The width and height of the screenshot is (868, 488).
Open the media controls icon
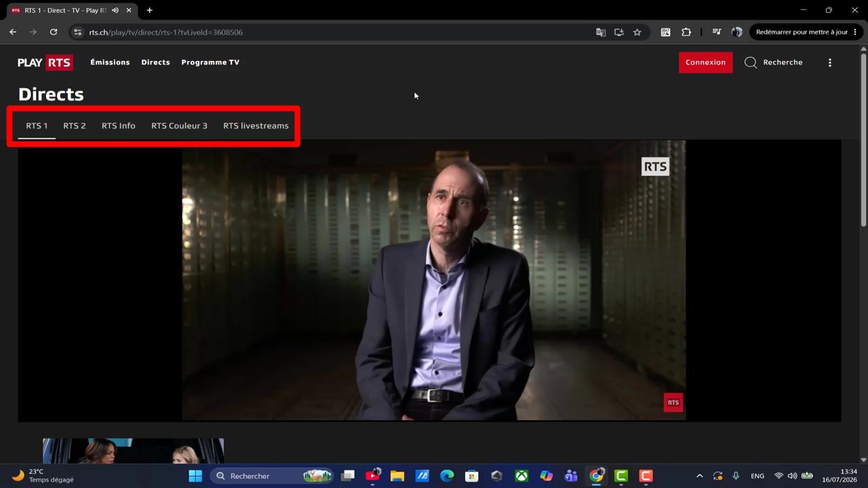[717, 32]
